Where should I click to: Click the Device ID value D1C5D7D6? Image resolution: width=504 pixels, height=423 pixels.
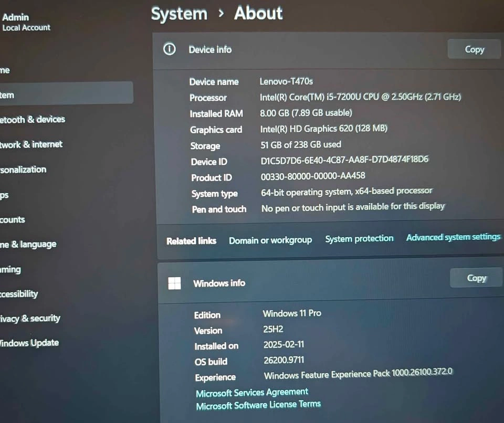pos(344,160)
